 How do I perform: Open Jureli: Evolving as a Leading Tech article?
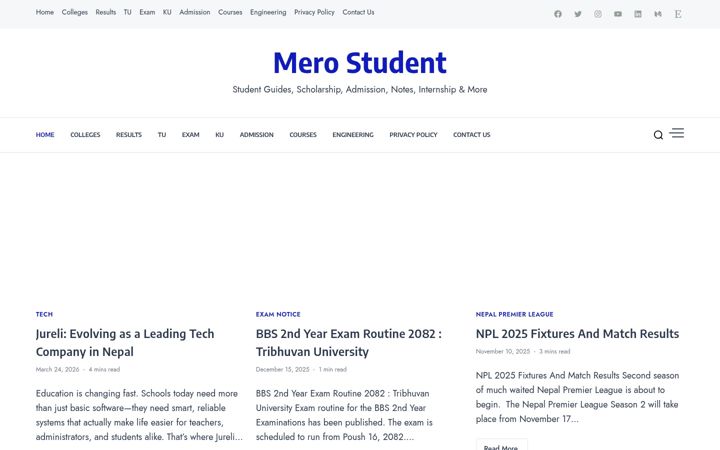[125, 343]
